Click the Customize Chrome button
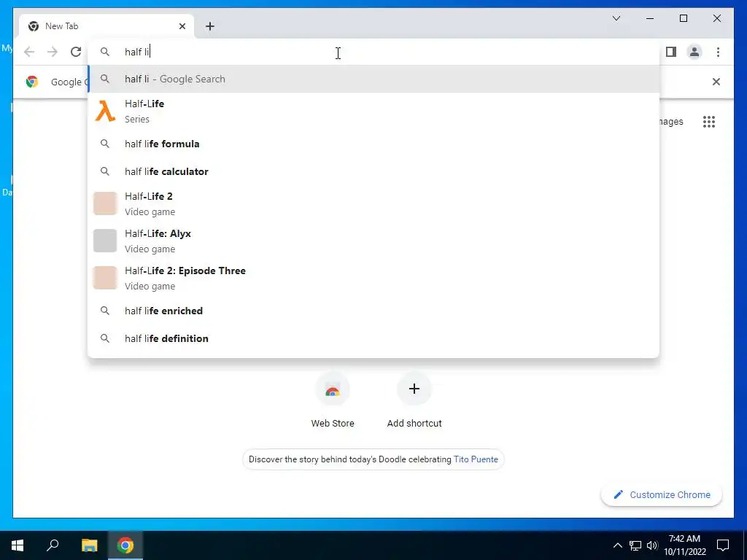The image size is (747, 560). (x=662, y=495)
